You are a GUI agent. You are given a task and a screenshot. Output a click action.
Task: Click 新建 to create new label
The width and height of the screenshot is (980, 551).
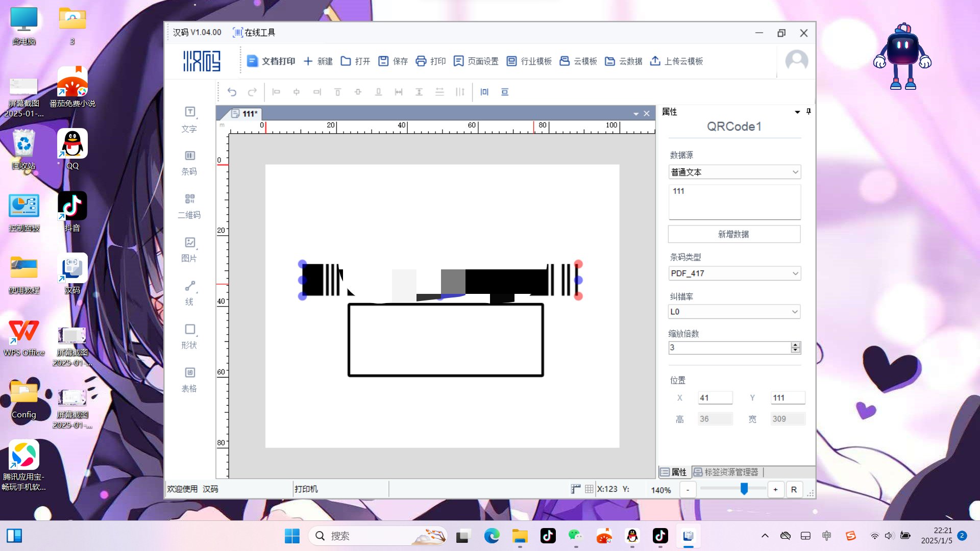click(x=318, y=61)
